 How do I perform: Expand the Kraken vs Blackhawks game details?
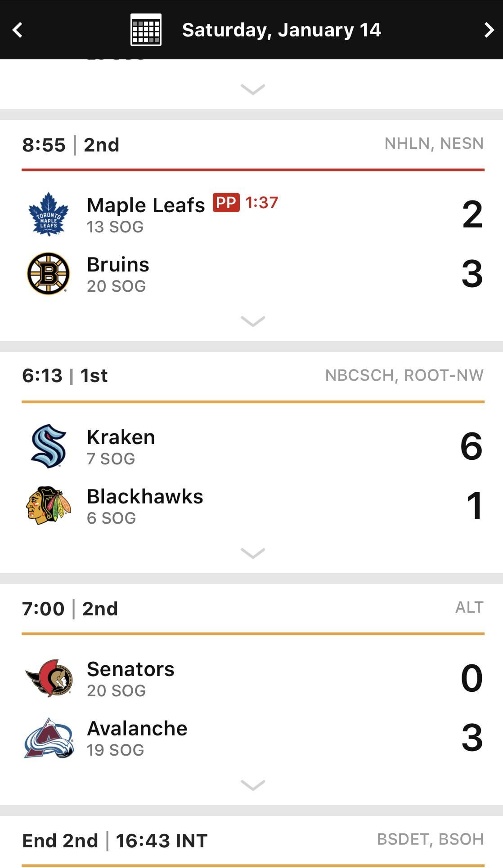click(253, 553)
